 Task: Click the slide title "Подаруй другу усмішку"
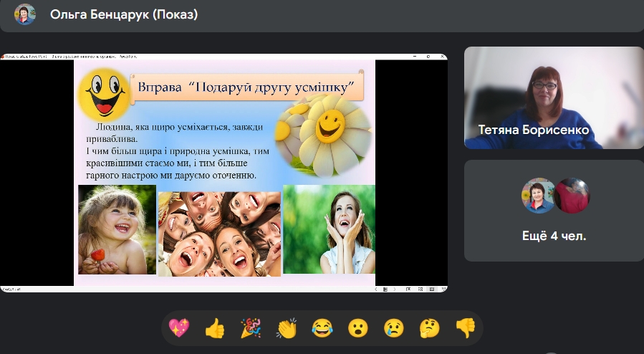(x=247, y=87)
